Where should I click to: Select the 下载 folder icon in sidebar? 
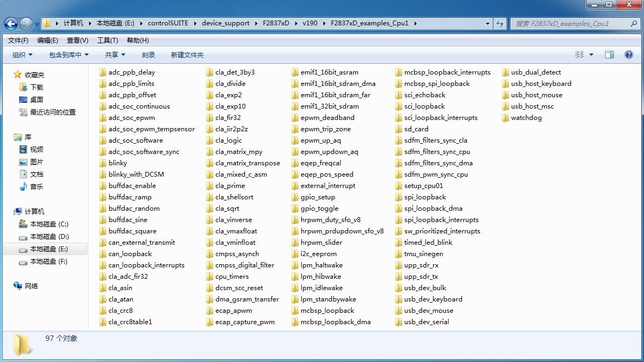click(23, 87)
